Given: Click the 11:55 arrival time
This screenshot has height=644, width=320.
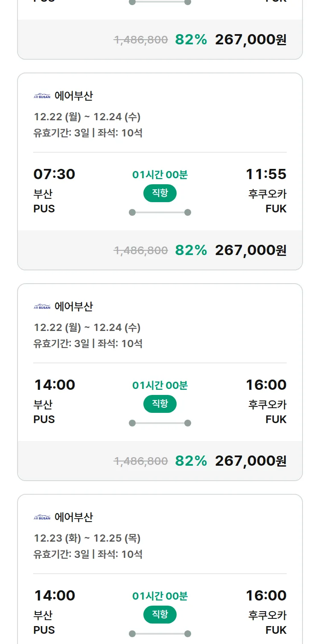Looking at the screenshot, I should point(266,174).
